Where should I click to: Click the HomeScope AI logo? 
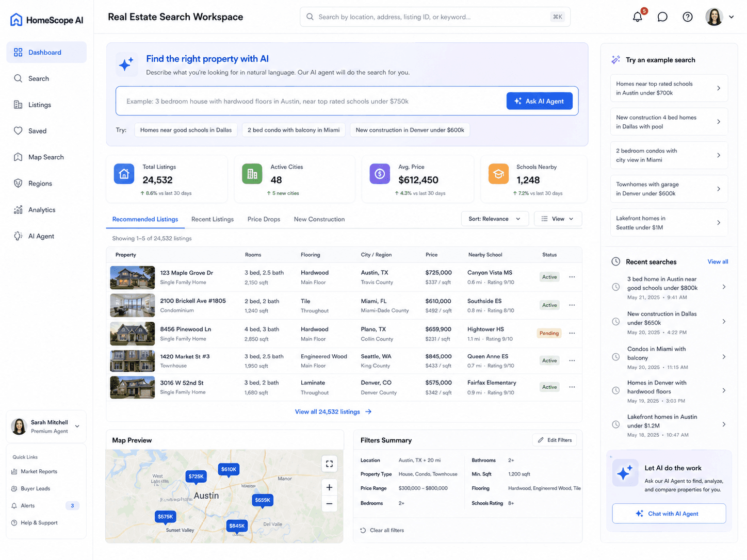coord(46,20)
